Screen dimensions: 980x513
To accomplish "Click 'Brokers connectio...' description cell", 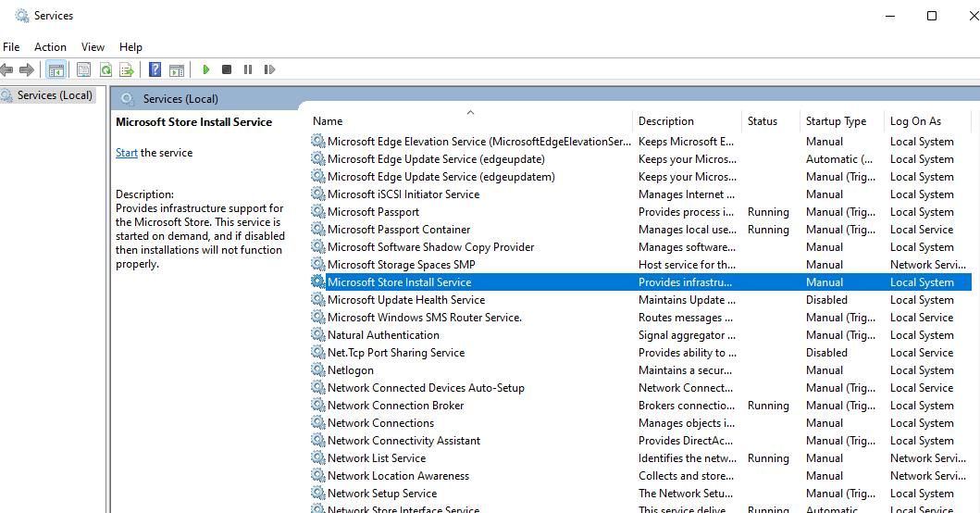I will tap(687, 405).
